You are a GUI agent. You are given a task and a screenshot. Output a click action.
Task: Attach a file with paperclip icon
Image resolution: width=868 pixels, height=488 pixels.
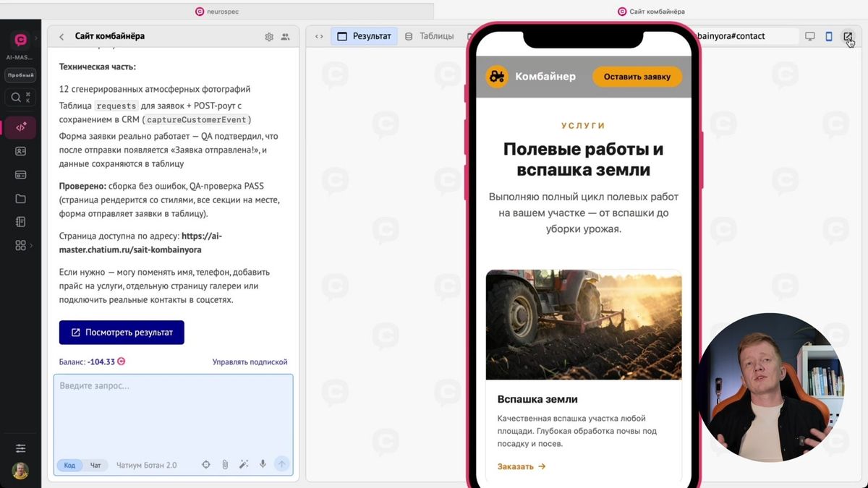pyautogui.click(x=225, y=465)
